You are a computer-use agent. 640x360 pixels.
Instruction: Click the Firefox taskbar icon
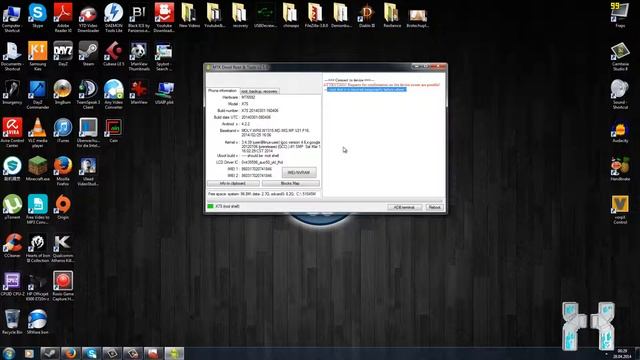click(x=71, y=353)
